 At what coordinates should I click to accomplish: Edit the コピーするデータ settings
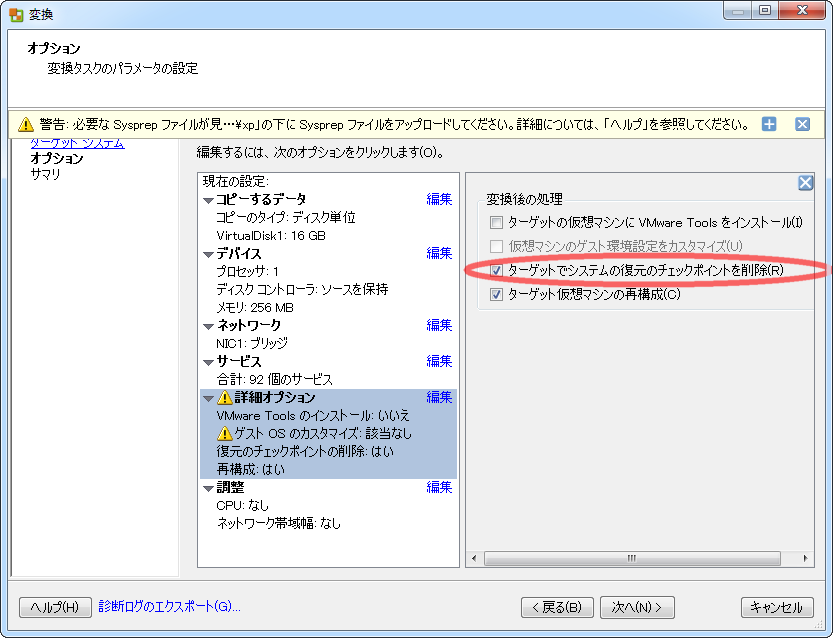tap(439, 199)
